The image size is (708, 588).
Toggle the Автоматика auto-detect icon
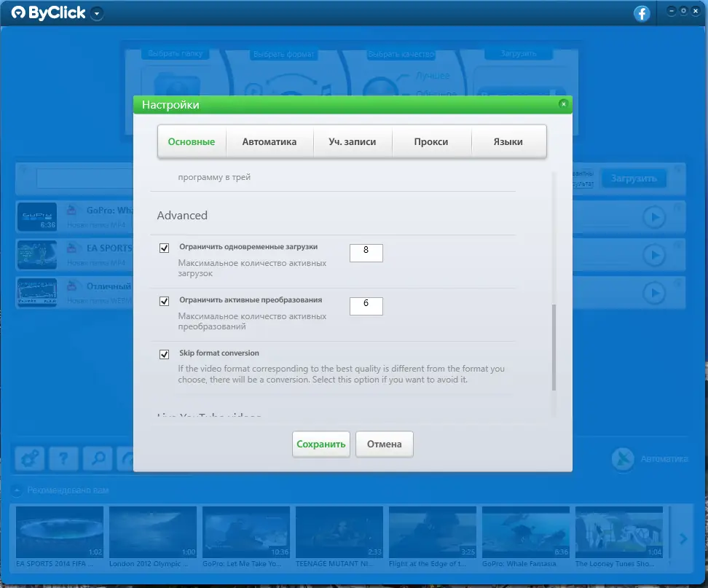(x=623, y=459)
